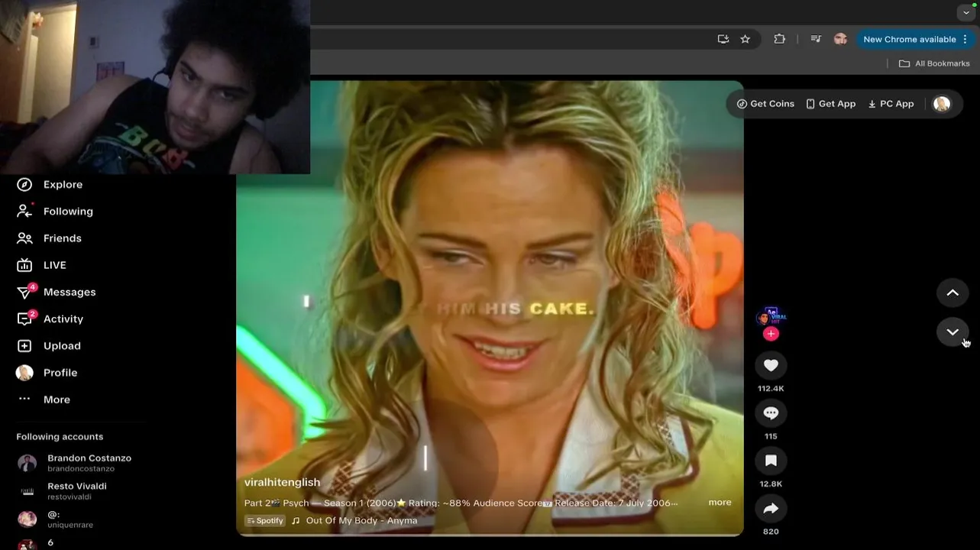Open the comments bubble icon

click(x=771, y=413)
